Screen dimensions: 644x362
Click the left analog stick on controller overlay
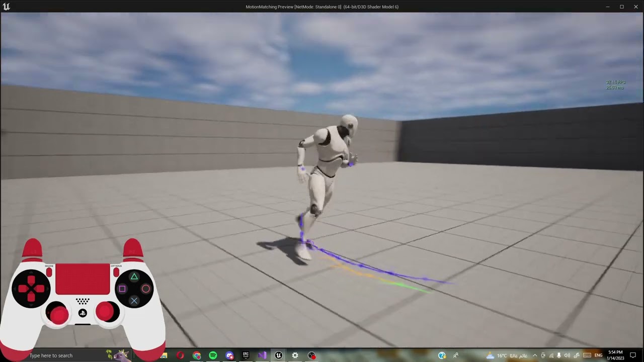click(x=59, y=315)
